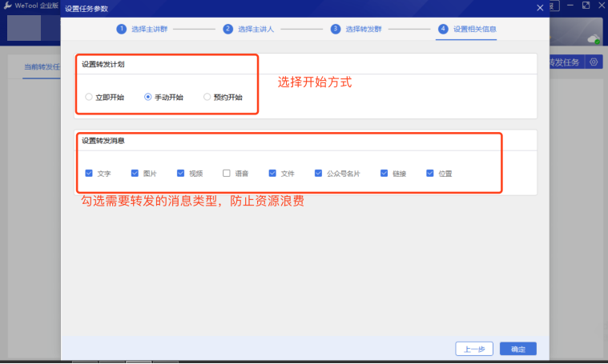Uncheck the 位置 message type checkbox
Screen dimensions: 608x364
pyautogui.click(x=429, y=173)
